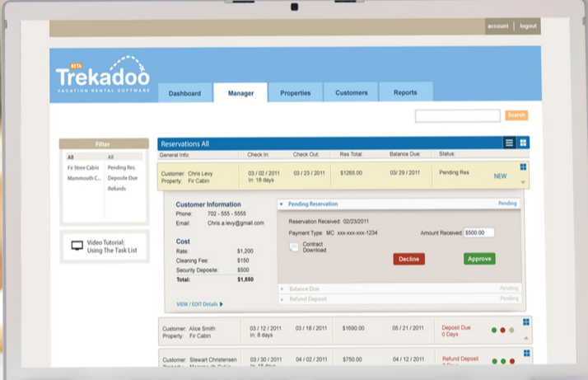Expand the Refund Deposit section

tap(282, 299)
